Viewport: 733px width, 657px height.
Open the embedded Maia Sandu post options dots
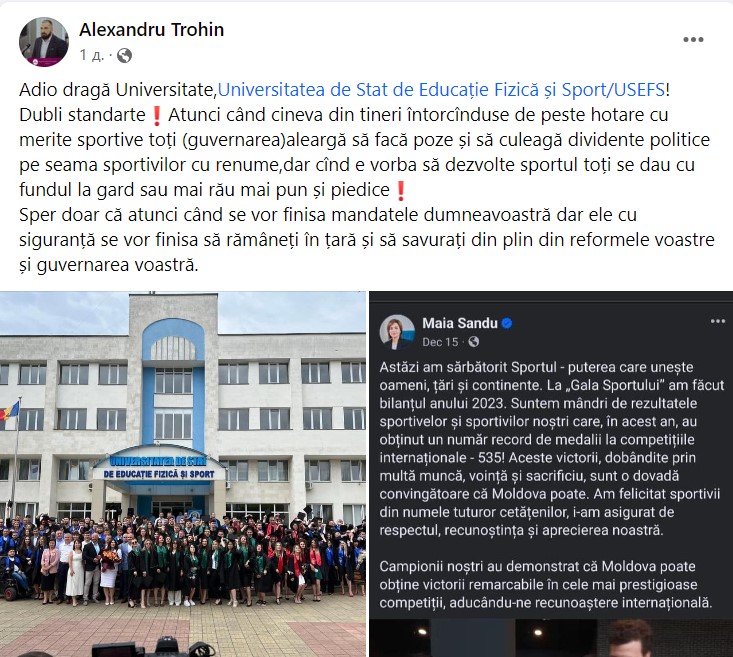tap(718, 321)
